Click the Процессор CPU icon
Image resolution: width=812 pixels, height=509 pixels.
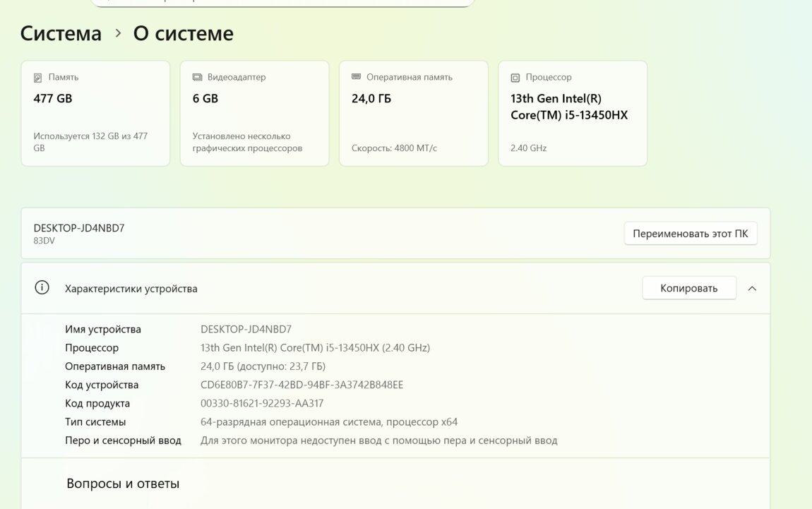point(515,78)
